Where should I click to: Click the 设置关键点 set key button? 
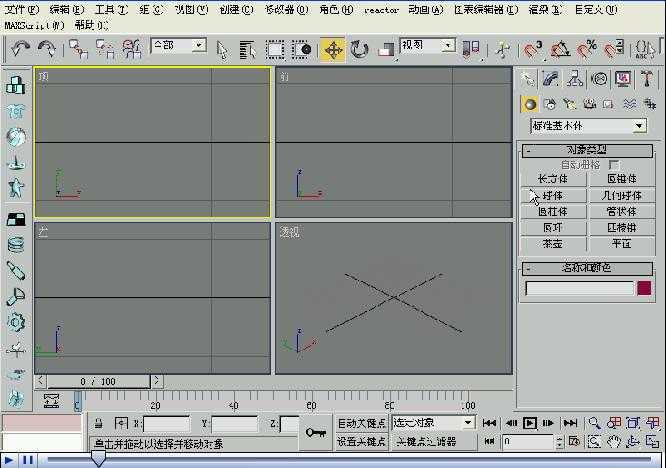pos(361,442)
